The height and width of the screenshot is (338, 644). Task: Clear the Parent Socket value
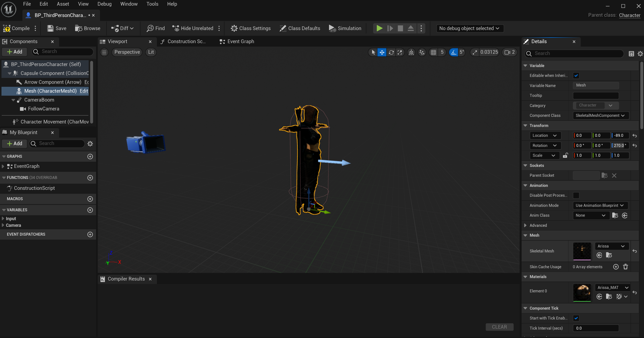click(x=614, y=176)
